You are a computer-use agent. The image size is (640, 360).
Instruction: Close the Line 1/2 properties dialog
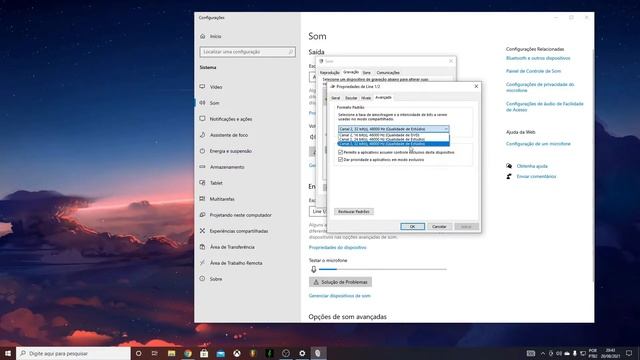476,87
